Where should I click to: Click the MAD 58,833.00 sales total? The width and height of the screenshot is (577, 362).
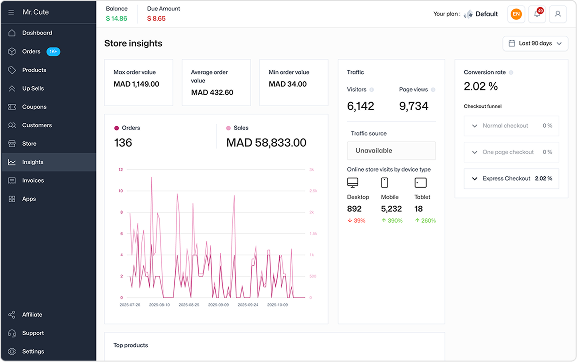(266, 143)
